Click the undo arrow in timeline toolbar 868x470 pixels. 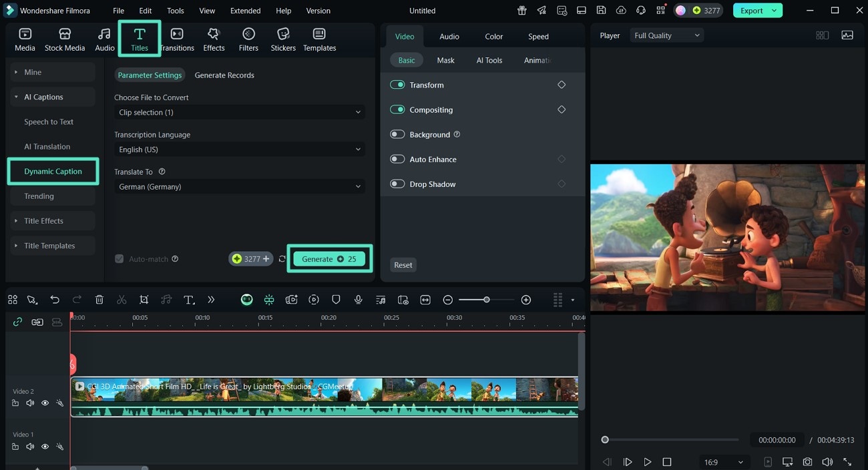coord(55,300)
